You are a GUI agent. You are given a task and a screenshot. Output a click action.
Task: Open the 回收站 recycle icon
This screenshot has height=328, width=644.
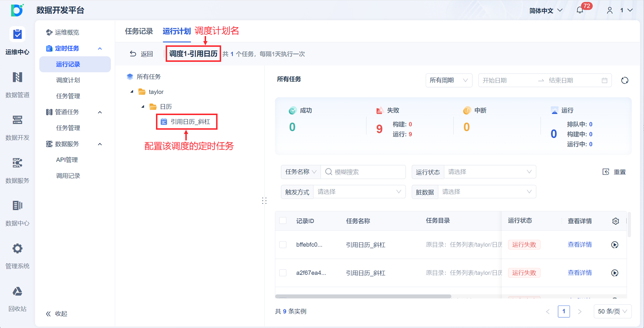click(x=17, y=291)
